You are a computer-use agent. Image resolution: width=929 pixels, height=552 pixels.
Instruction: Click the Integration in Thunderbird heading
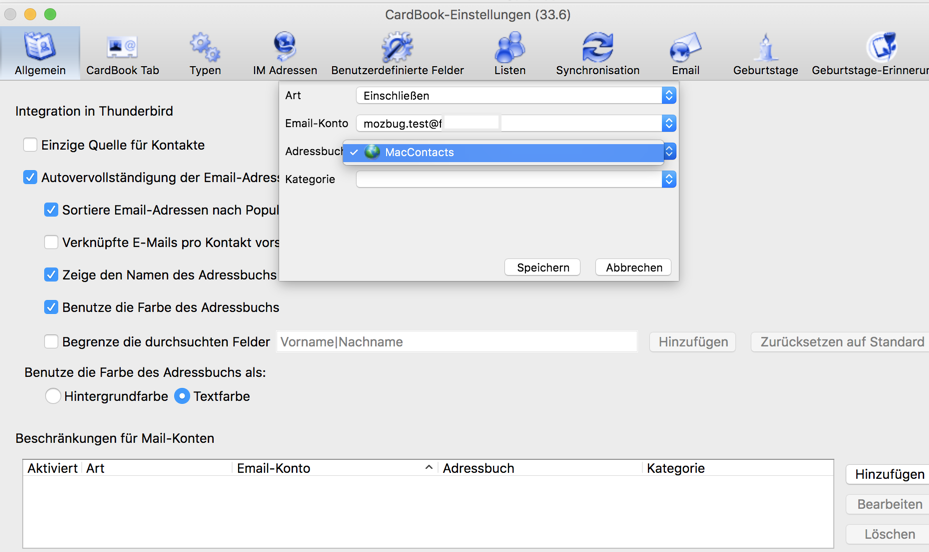tap(94, 111)
